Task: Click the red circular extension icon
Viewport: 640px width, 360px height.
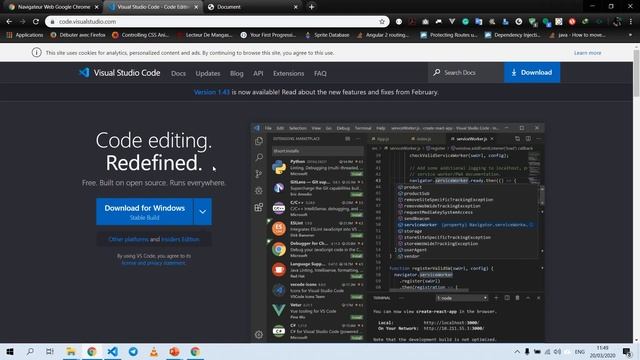Action: tap(572, 22)
